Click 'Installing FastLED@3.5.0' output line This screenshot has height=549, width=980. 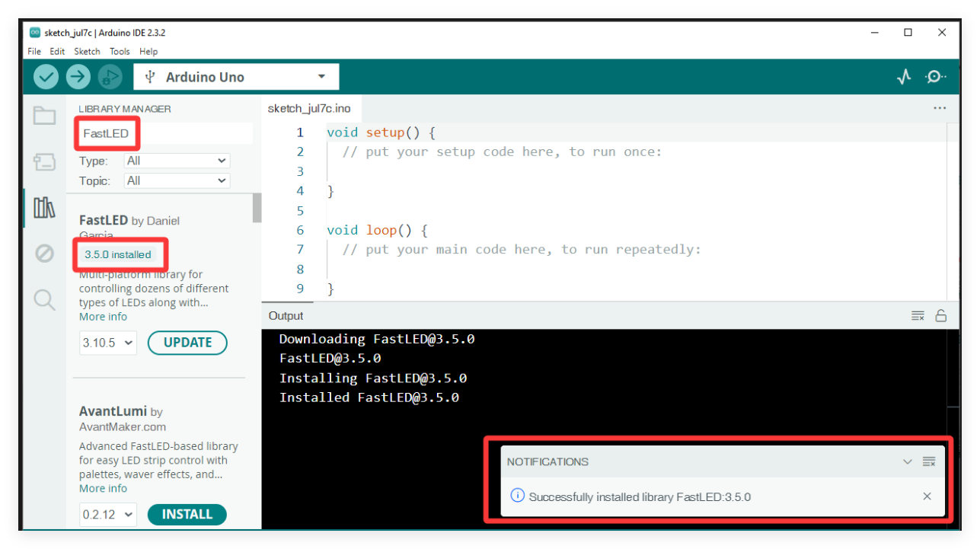pyautogui.click(x=373, y=378)
